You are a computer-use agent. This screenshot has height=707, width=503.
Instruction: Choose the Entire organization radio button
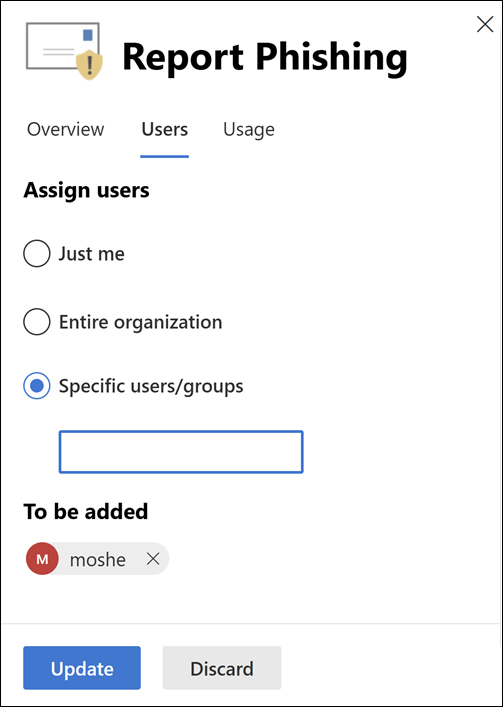37,322
